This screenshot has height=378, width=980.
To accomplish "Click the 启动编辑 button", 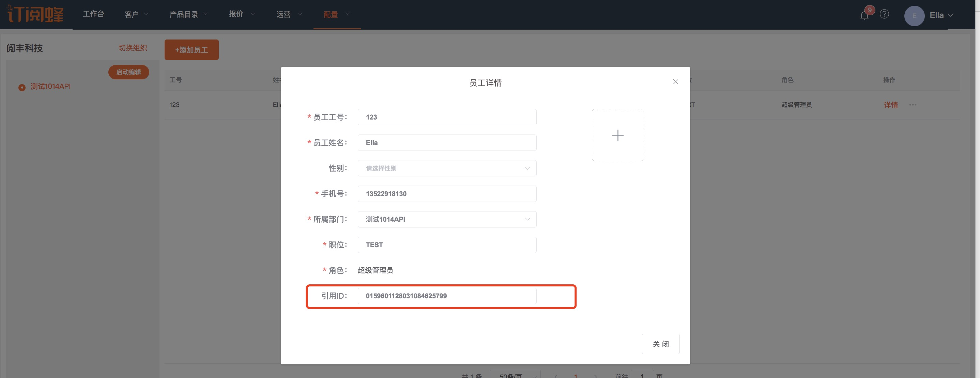I will [128, 72].
